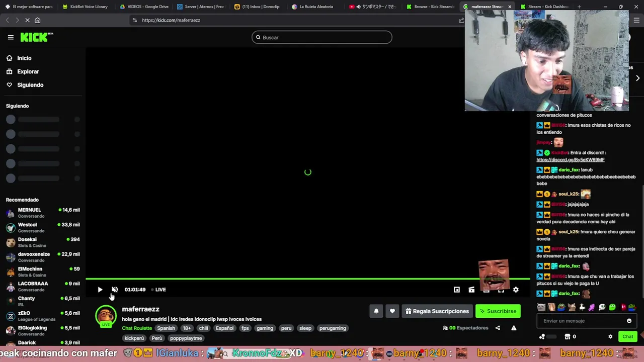Switch to Browse - Kick Streaming tab
Screen dimensions: 644x362
click(431, 7)
